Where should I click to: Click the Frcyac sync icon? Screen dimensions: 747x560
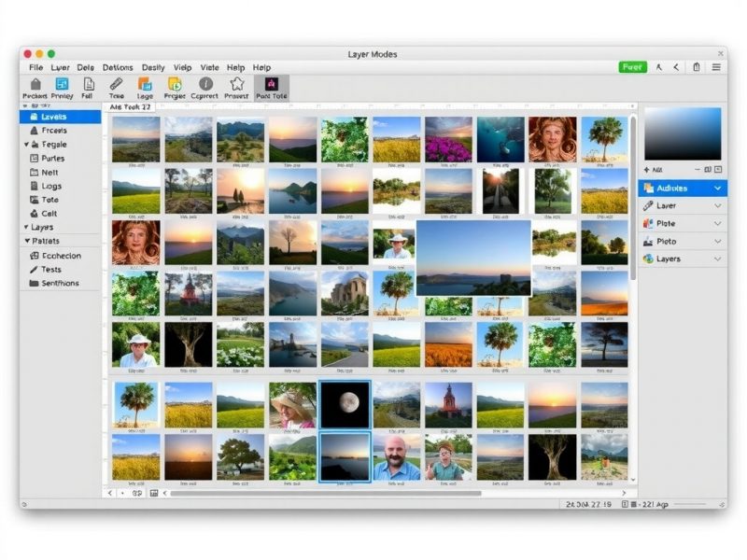click(x=176, y=86)
